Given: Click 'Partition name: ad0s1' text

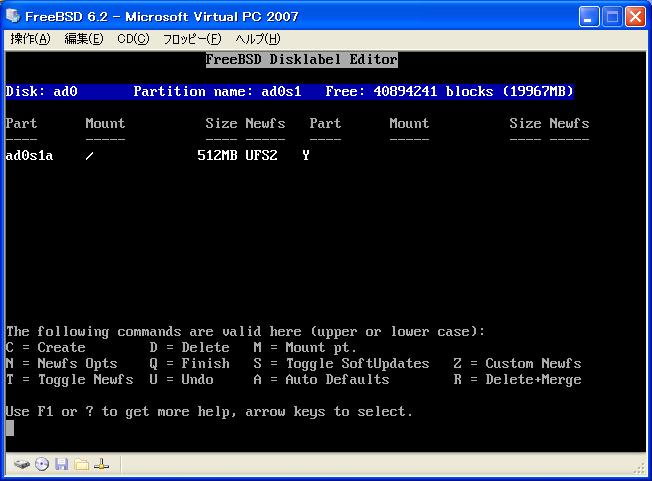Looking at the screenshot, I should coord(217,91).
